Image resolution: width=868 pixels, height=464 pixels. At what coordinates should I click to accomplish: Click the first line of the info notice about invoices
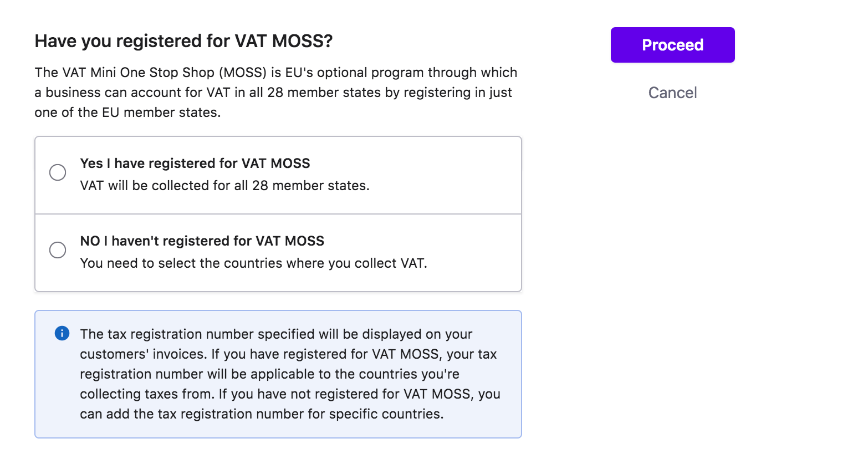[276, 334]
